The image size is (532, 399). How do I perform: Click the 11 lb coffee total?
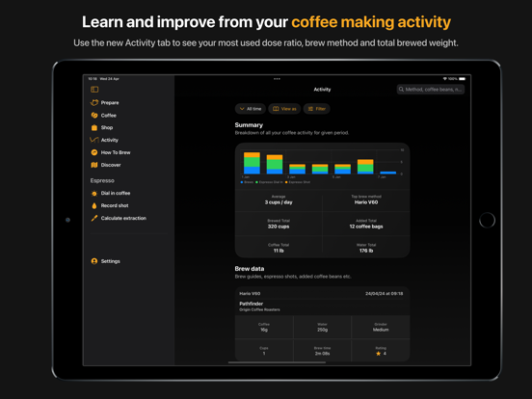[x=279, y=251]
